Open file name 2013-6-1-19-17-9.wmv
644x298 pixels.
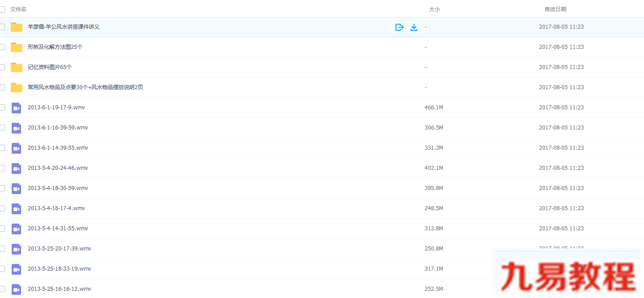point(57,108)
